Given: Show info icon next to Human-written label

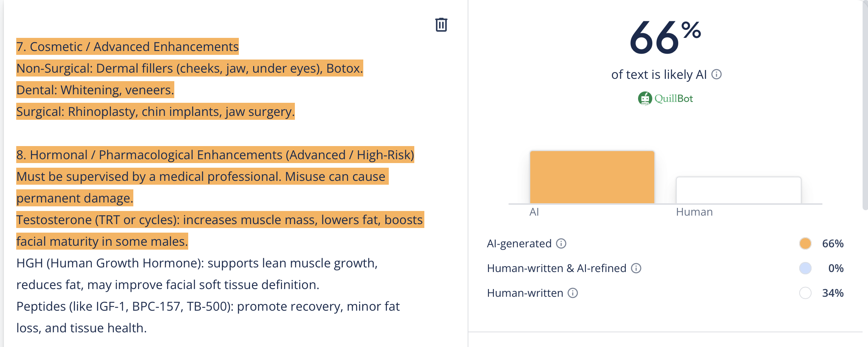Looking at the screenshot, I should click(x=573, y=293).
